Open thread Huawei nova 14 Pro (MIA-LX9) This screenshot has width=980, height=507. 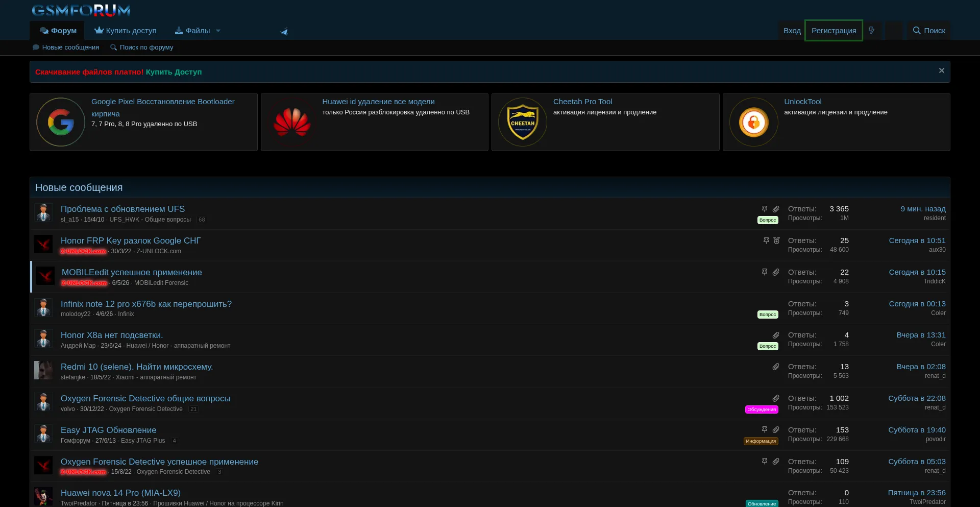tap(120, 493)
